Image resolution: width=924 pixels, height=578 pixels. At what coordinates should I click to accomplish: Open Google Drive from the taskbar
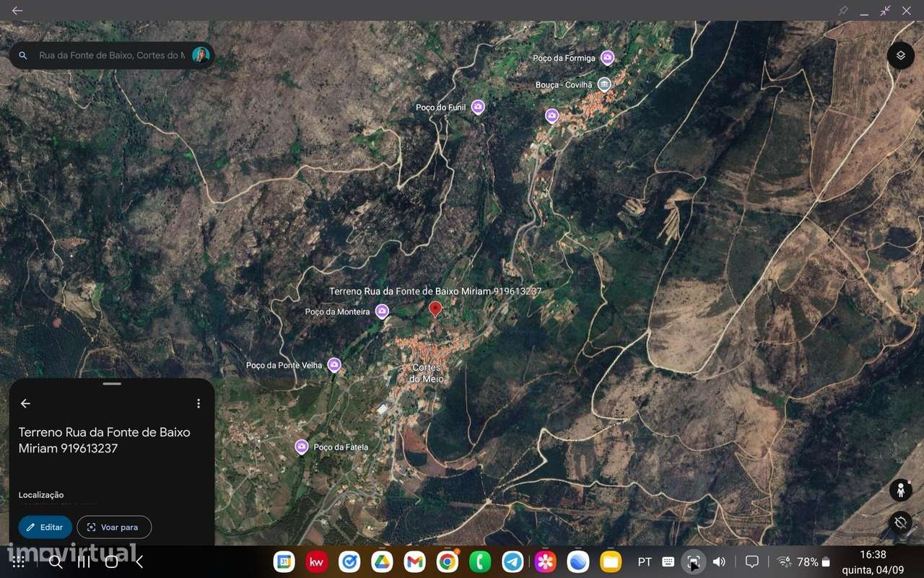382,561
